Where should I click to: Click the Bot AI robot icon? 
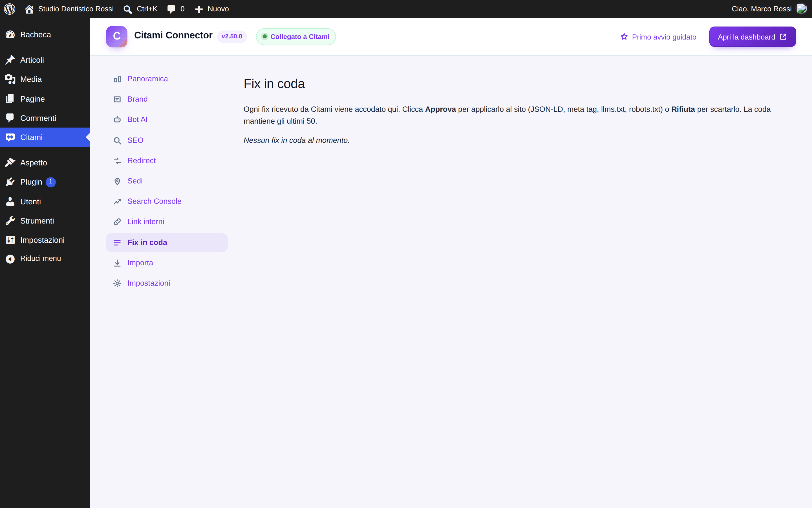pyautogui.click(x=117, y=120)
